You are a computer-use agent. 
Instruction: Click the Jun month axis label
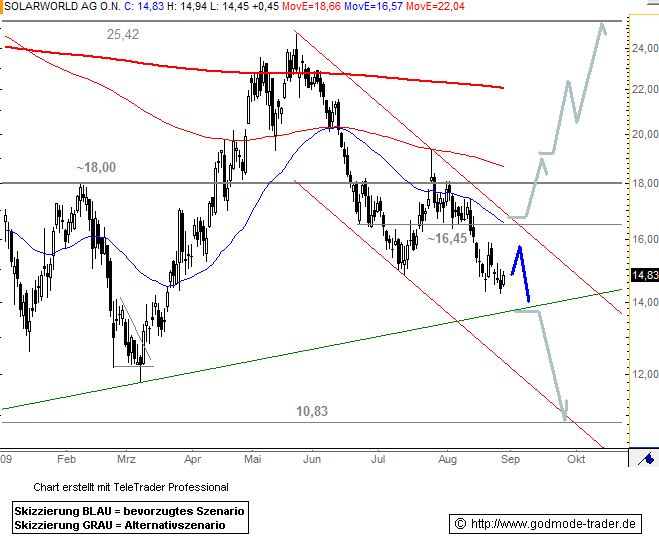pyautogui.click(x=312, y=459)
